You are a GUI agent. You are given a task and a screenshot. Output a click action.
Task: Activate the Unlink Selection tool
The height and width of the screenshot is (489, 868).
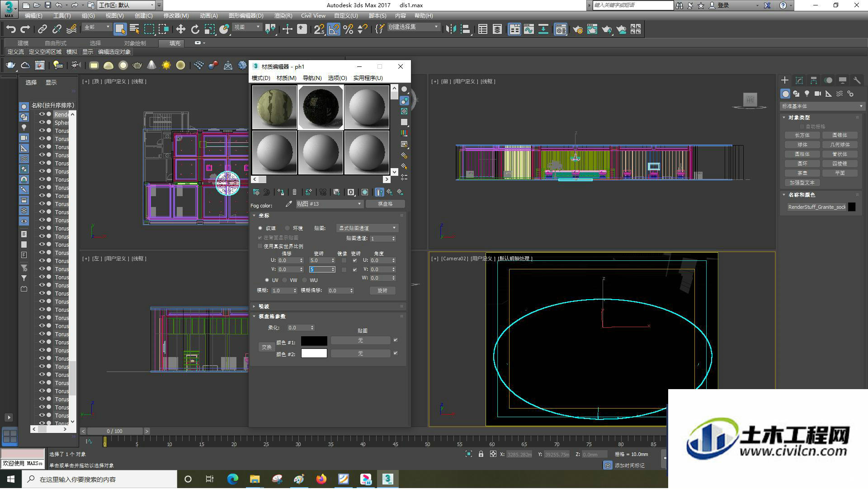tap(57, 29)
